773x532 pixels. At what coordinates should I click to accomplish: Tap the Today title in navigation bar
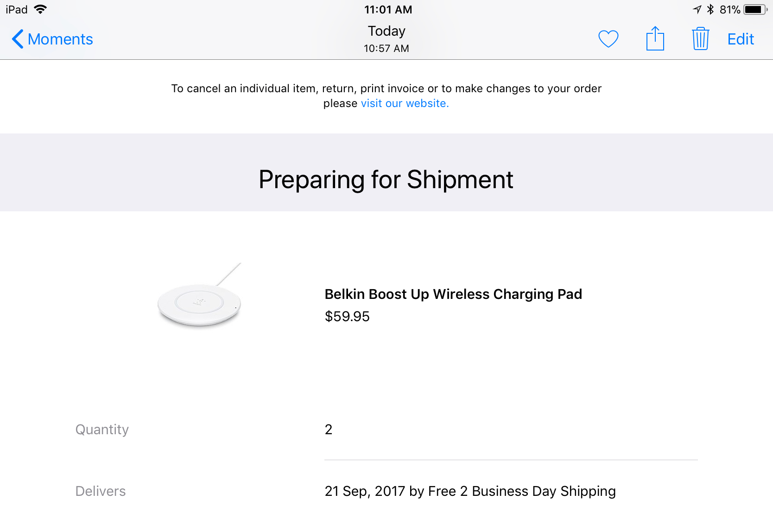386,31
